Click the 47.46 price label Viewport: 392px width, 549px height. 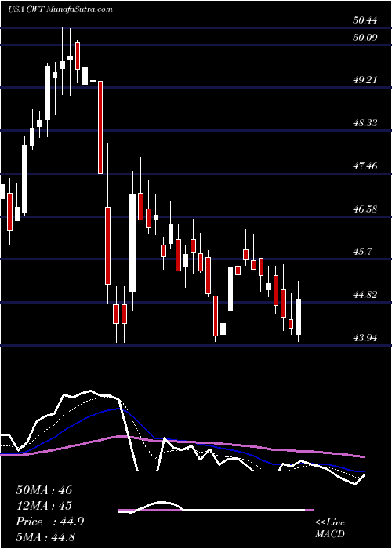tap(365, 166)
